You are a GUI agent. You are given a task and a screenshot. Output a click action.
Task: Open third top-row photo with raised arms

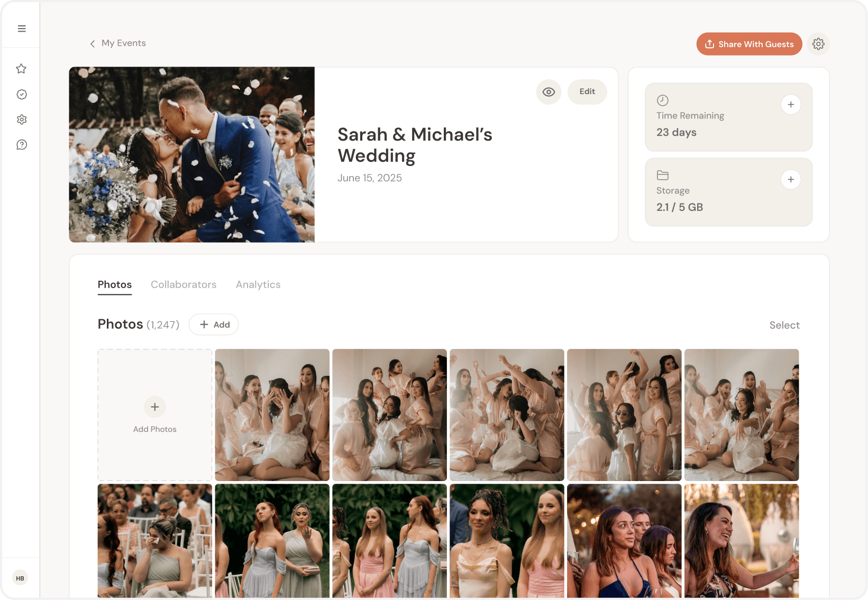point(507,415)
